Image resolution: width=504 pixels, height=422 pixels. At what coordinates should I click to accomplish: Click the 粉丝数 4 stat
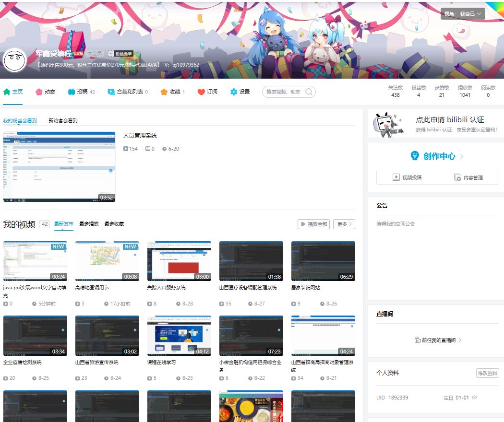419,92
